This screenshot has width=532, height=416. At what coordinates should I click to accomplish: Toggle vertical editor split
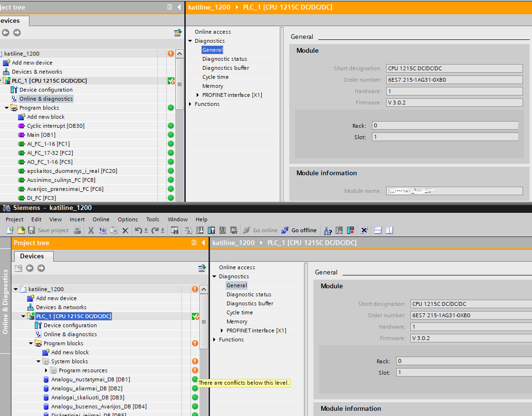click(389, 230)
